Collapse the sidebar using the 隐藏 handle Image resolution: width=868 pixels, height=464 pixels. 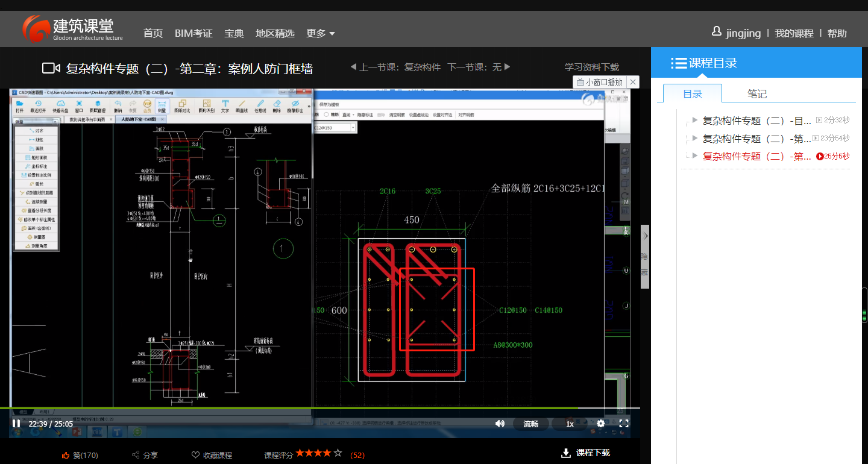click(x=644, y=257)
